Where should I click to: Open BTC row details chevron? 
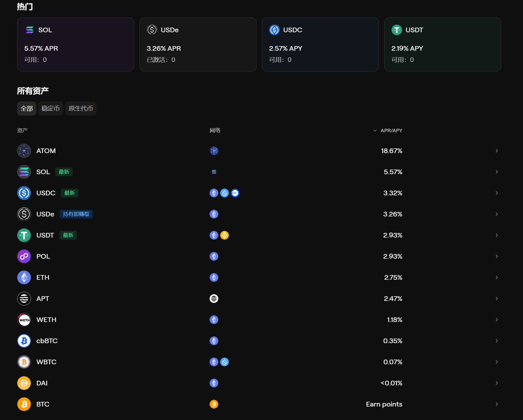tap(497, 404)
